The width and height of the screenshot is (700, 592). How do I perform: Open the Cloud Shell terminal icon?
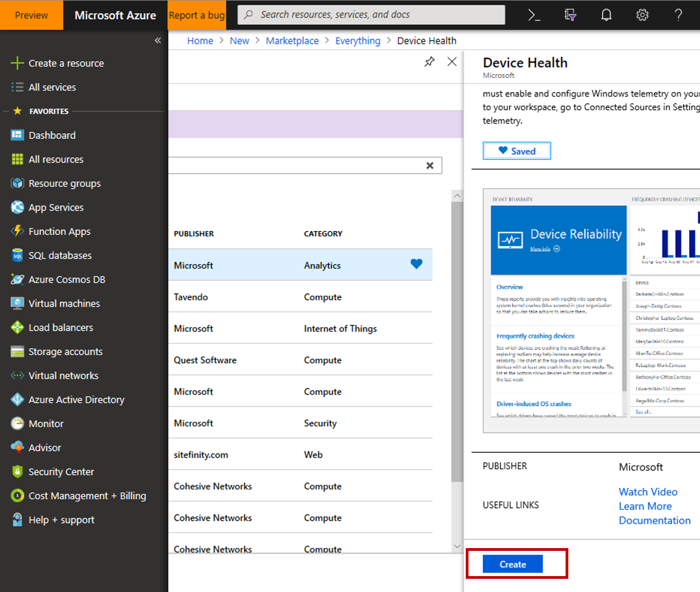point(534,15)
